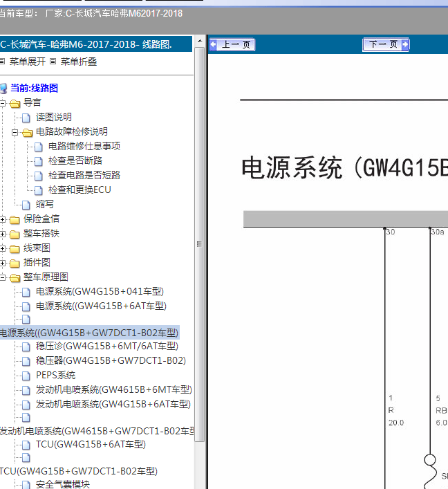Open 电路维修仕息事项 document
Viewport: 448px width, 489px height.
[x=84, y=146]
